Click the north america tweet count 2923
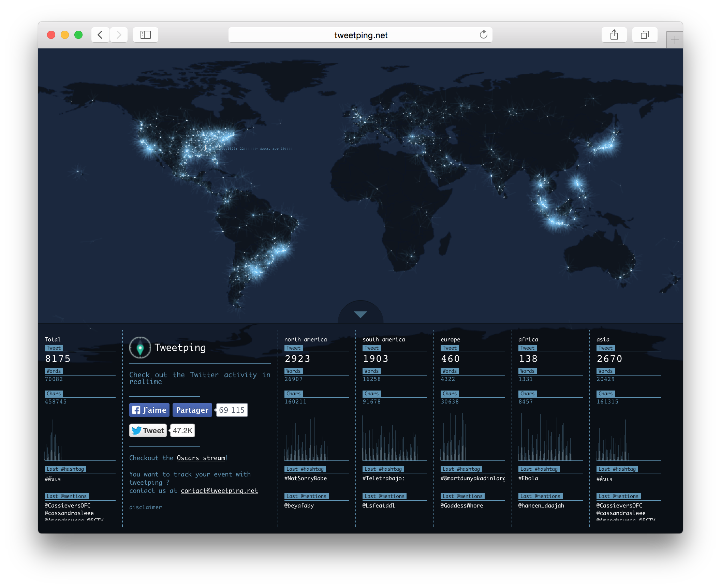 [298, 359]
